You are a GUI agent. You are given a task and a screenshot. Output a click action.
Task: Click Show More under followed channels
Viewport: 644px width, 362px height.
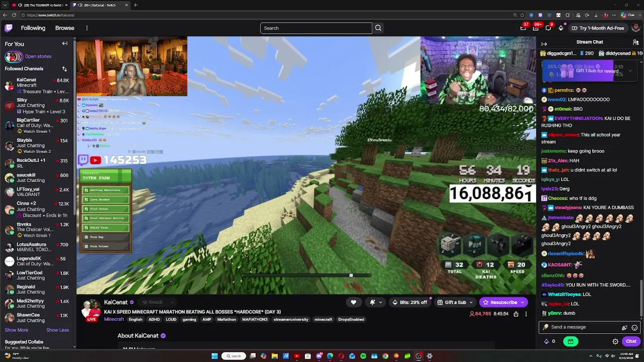pos(17,330)
